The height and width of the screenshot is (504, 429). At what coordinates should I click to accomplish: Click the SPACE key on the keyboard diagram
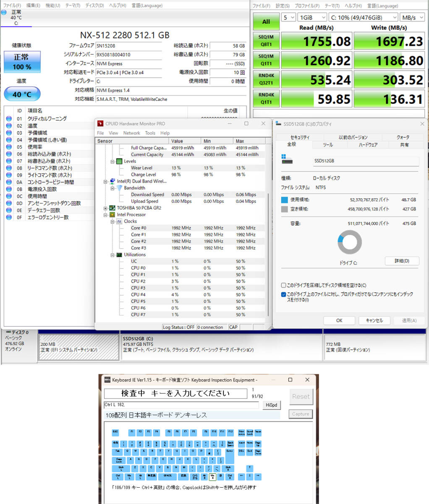pos(167,477)
